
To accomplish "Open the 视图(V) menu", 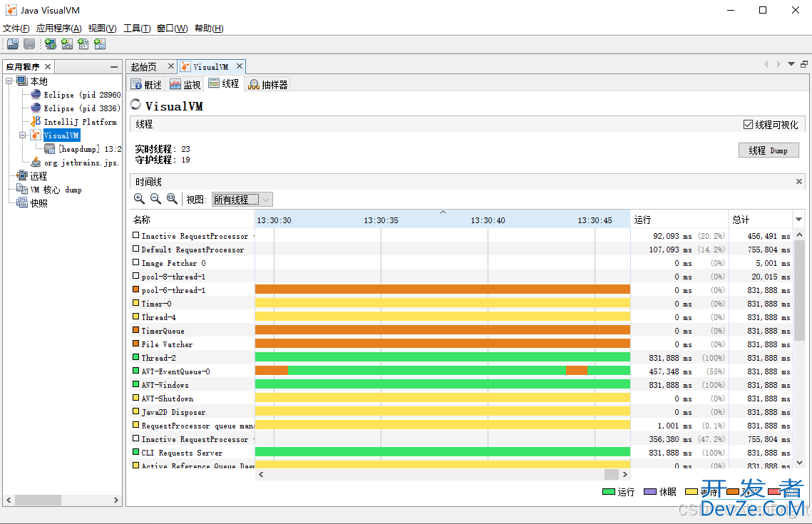I will click(102, 28).
